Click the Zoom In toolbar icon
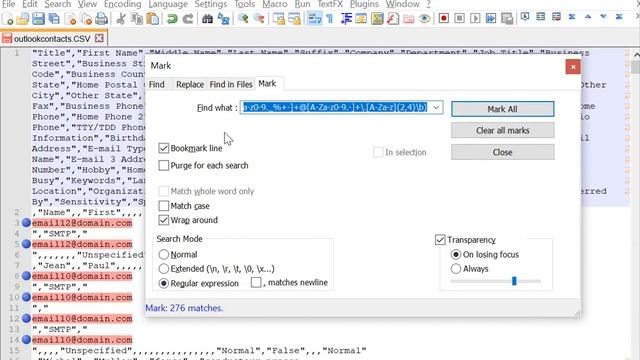Screen dimensions: 640x360 pyautogui.click(x=243, y=19)
